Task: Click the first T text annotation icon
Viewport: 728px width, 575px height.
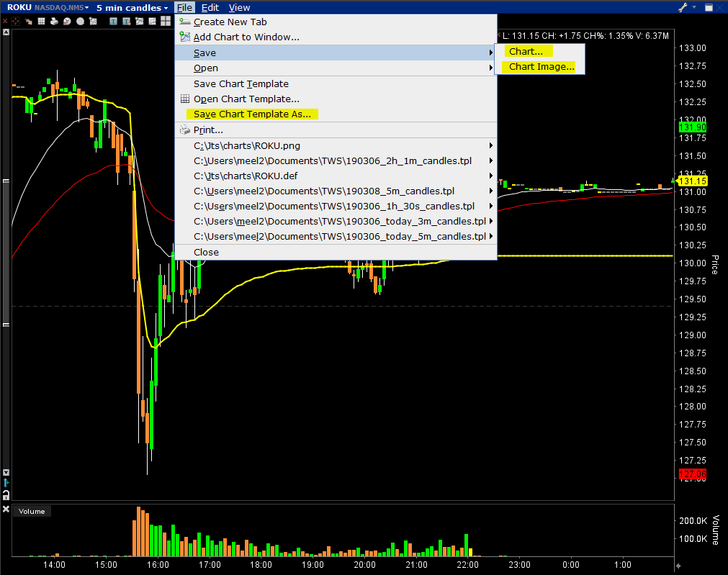Action: click(113, 22)
